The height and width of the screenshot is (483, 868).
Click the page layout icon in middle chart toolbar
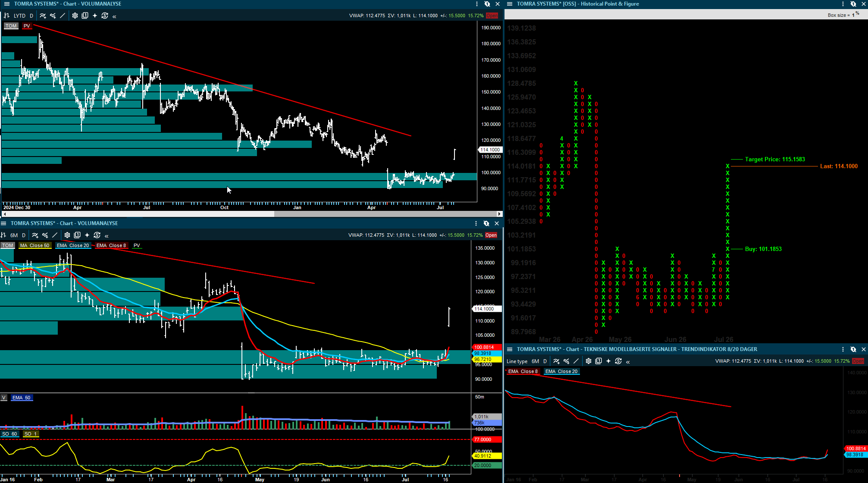click(77, 235)
